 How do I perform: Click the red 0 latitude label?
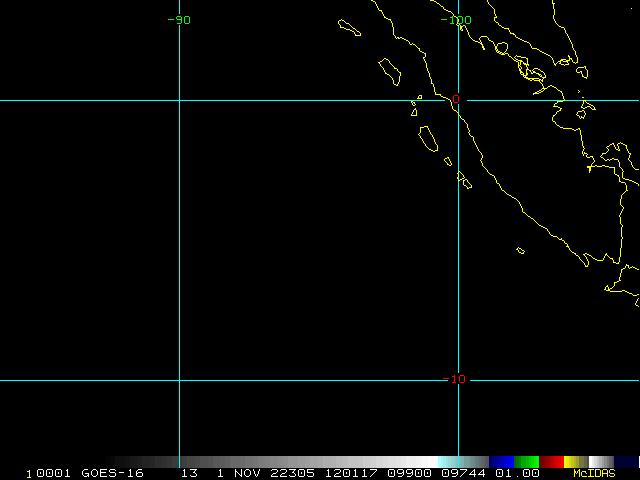point(456,99)
